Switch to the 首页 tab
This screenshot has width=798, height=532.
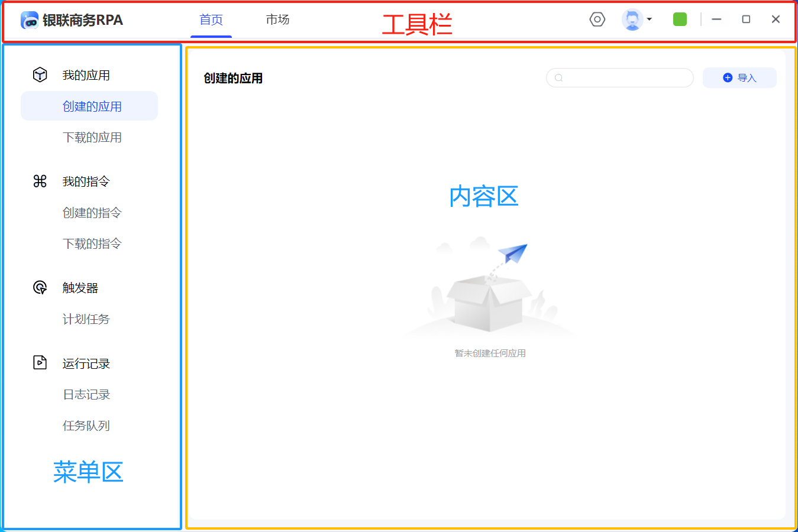point(211,20)
